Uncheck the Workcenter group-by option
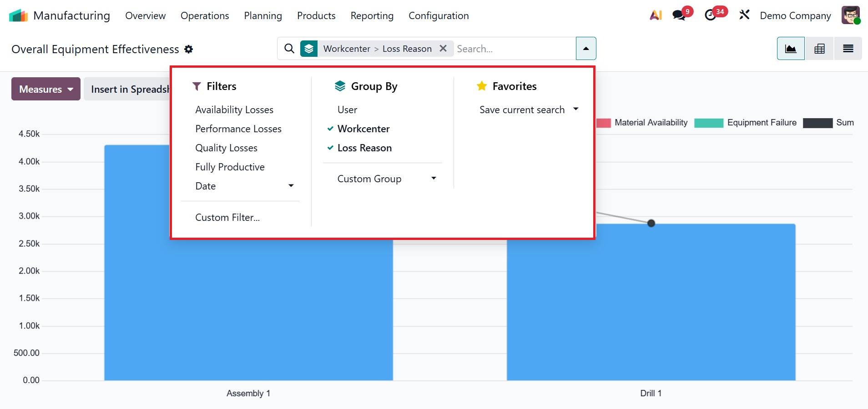Screen dimensions: 868x409 click(x=363, y=129)
